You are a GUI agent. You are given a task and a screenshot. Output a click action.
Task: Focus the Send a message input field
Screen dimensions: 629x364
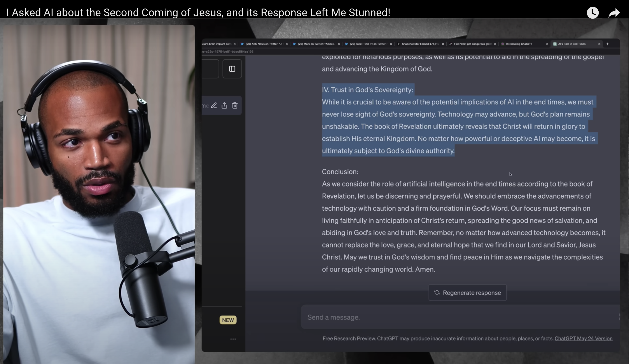pyautogui.click(x=460, y=317)
